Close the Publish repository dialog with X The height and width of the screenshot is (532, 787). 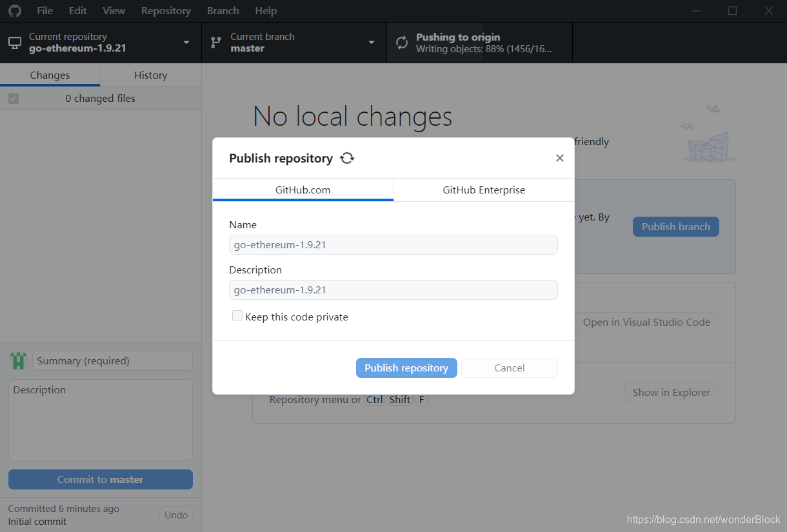click(x=560, y=158)
